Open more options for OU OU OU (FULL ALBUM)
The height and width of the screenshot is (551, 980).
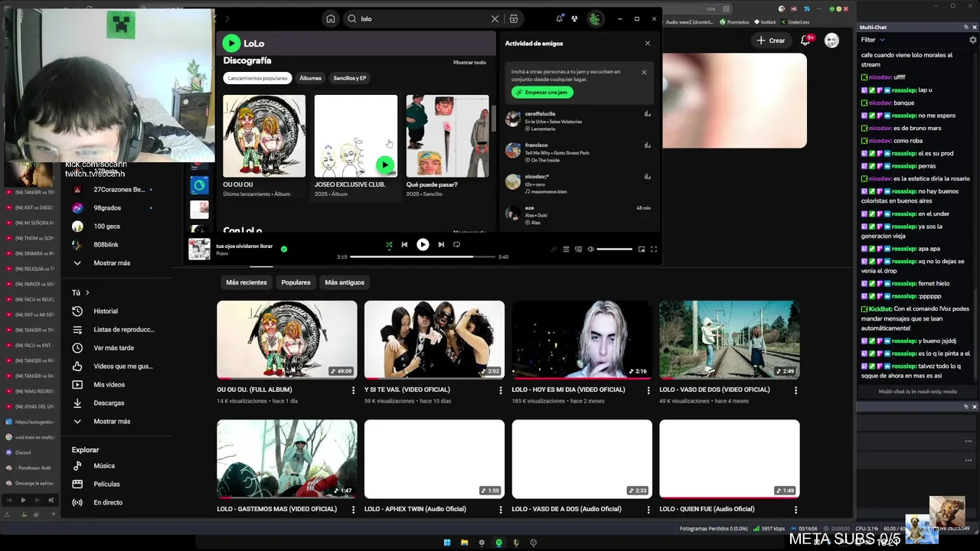(353, 390)
